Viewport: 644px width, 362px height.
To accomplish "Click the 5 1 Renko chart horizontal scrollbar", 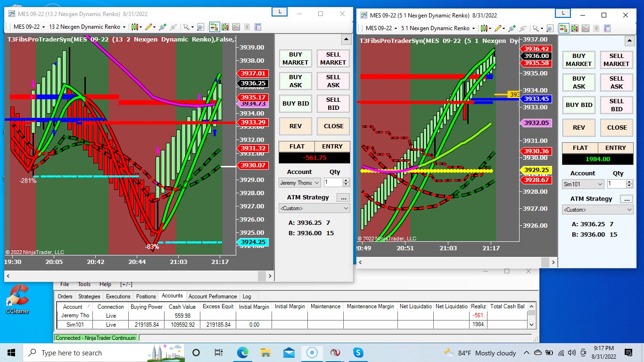I will point(457,262).
